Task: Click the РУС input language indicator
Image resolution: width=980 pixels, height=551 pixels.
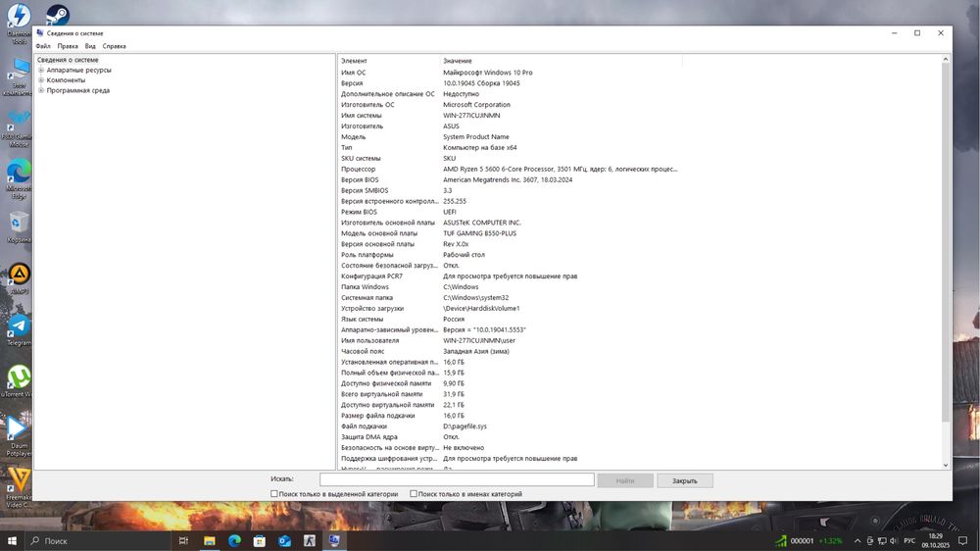Action: pos(909,541)
